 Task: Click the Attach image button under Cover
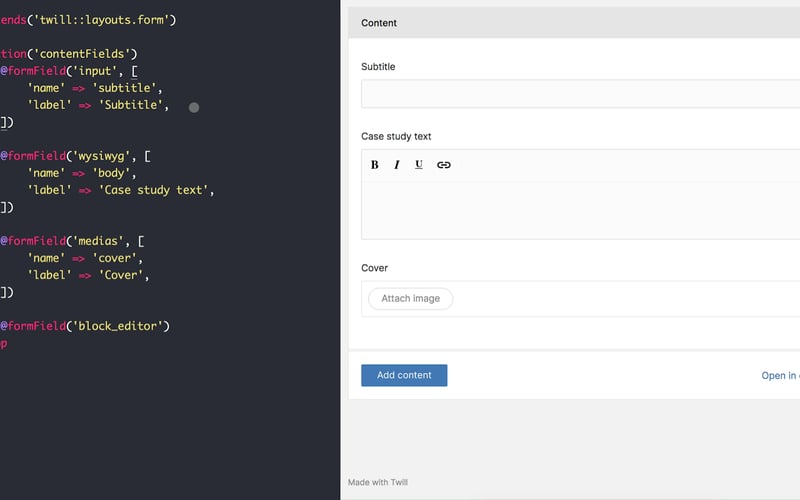pyautogui.click(x=410, y=298)
